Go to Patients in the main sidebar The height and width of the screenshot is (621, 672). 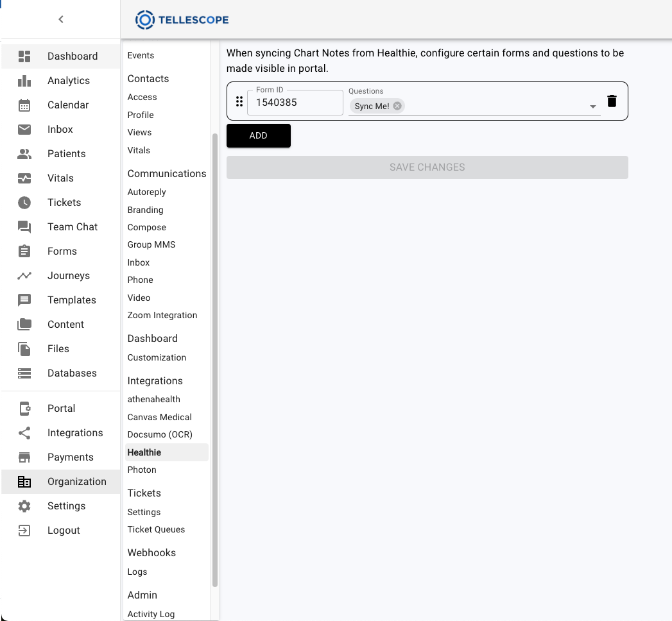60,154
